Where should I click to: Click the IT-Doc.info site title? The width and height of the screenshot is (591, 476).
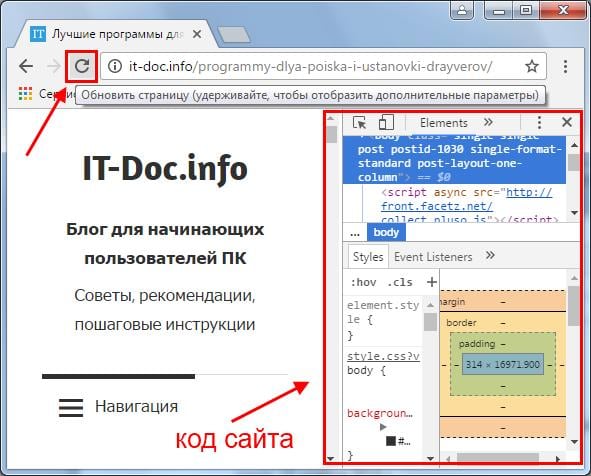165,168
